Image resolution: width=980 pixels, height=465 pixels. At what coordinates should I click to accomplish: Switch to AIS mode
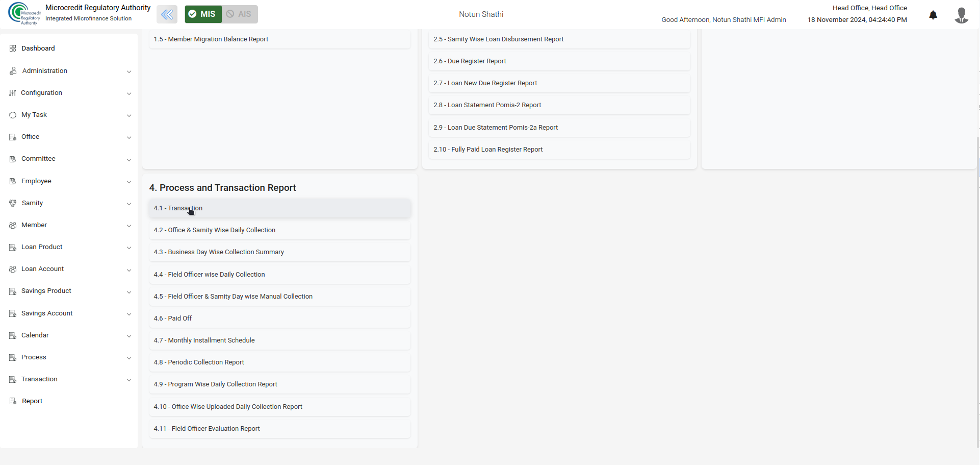[240, 14]
